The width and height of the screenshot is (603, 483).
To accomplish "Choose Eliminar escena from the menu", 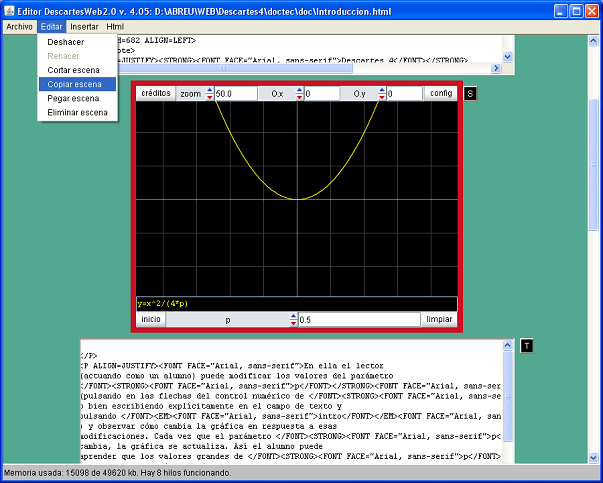I will click(77, 113).
